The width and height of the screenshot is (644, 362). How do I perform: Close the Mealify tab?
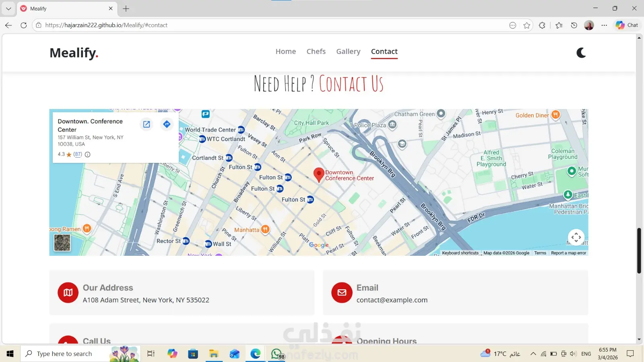(111, 8)
